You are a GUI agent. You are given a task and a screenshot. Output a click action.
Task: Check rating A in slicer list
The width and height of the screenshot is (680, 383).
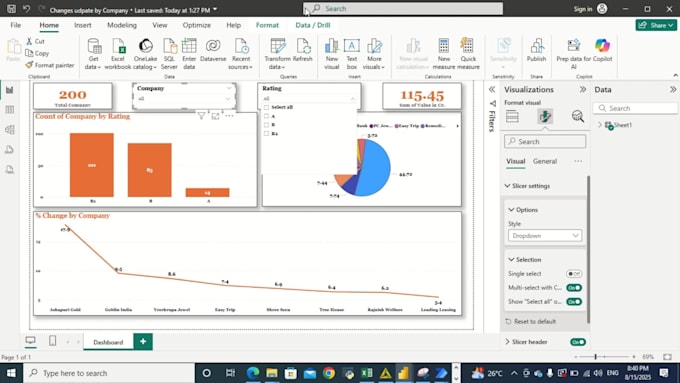(266, 116)
